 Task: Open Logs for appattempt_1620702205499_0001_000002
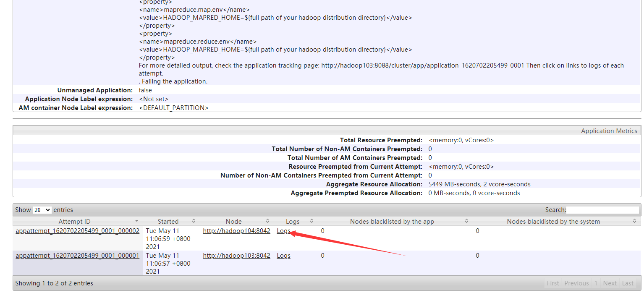tap(283, 231)
